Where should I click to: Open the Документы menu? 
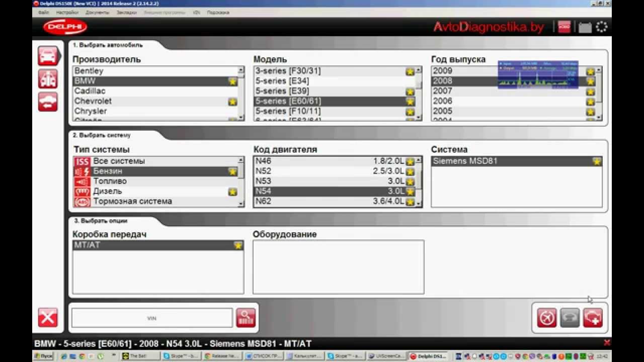pos(97,12)
